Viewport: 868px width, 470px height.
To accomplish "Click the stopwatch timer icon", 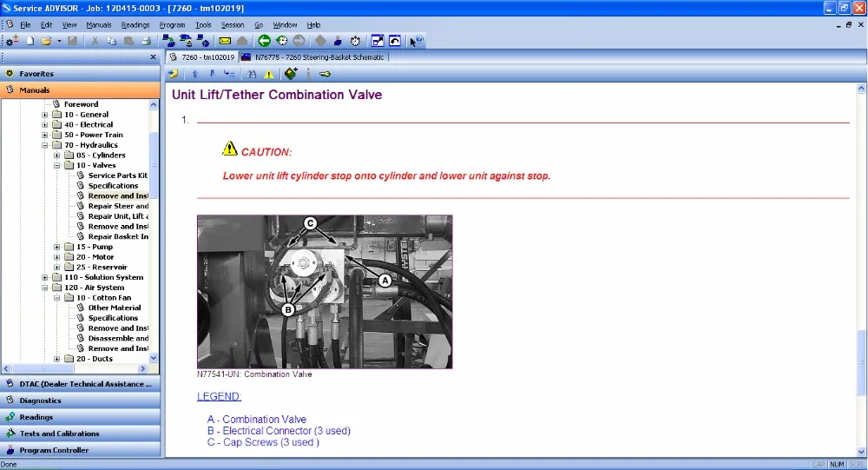I will (x=355, y=41).
